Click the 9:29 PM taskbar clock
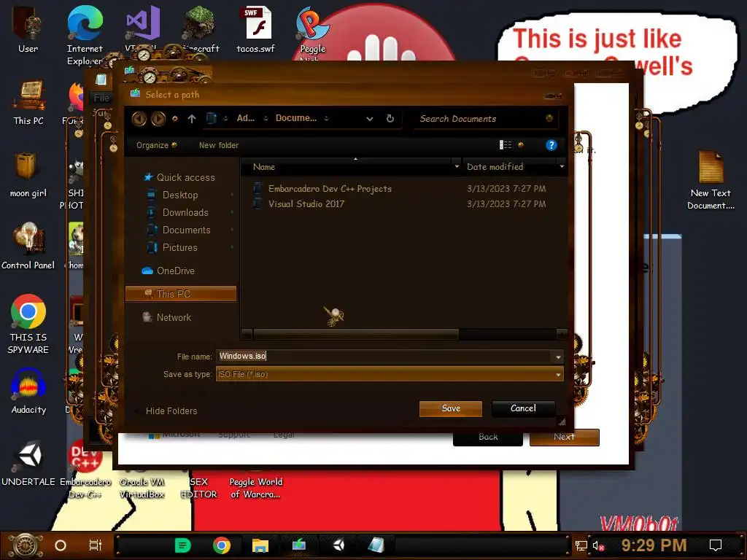Viewport: 747px width, 560px height. click(654, 545)
